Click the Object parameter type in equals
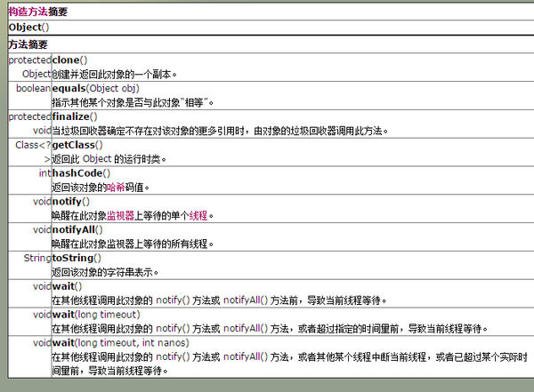The height and width of the screenshot is (392, 534). (x=104, y=89)
